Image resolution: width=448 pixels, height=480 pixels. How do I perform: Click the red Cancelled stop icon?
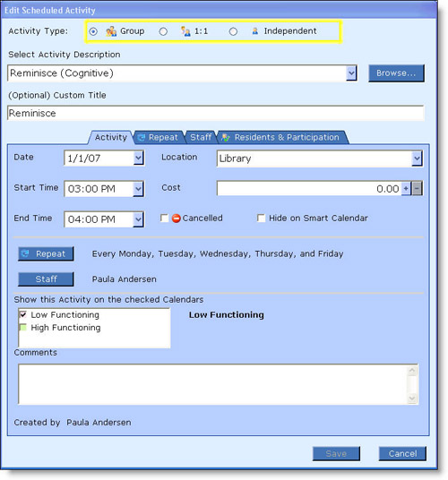coord(177,219)
